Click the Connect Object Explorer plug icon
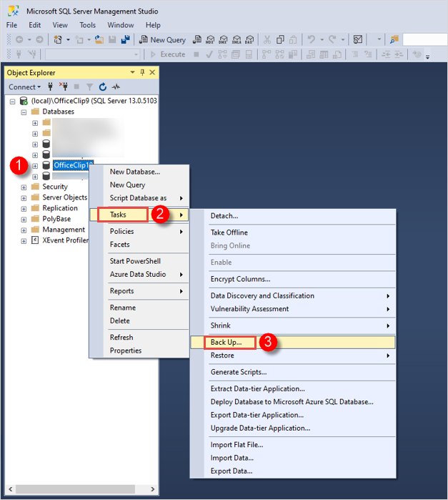The height and width of the screenshot is (500, 448). point(50,87)
